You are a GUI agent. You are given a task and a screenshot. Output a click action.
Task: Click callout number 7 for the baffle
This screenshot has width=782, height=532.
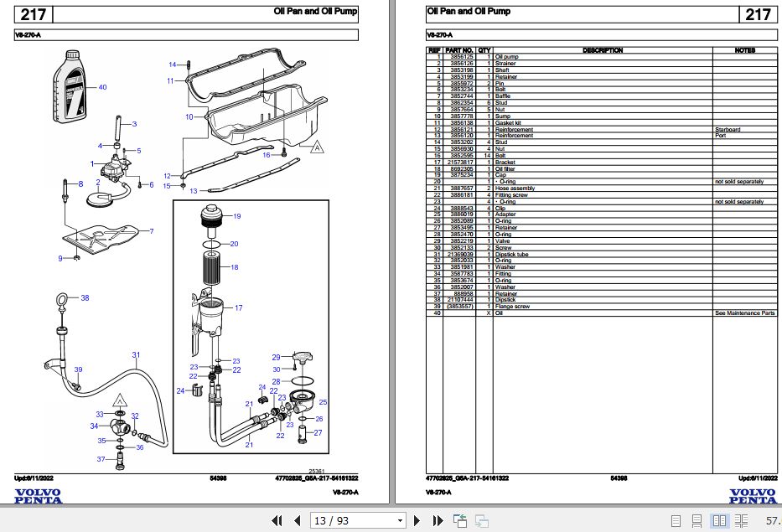pyautogui.click(x=152, y=231)
